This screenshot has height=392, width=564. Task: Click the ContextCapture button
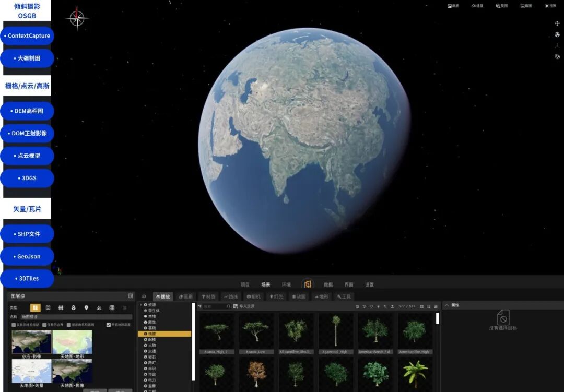pyautogui.click(x=27, y=36)
